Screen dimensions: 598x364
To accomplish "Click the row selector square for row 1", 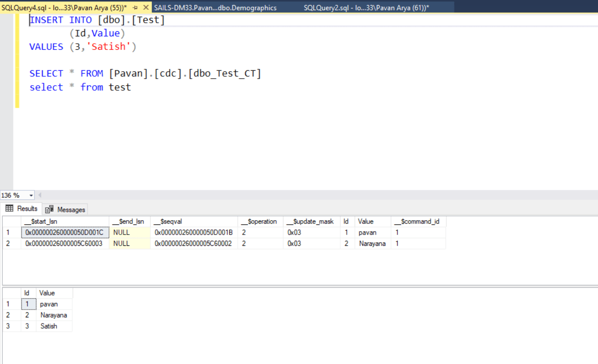I will (8, 232).
